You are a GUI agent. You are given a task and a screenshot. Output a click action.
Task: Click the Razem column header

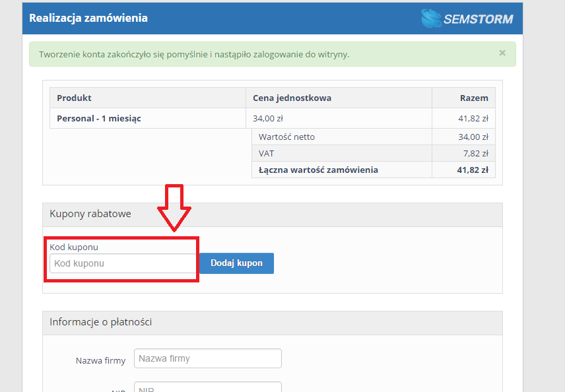pyautogui.click(x=474, y=98)
